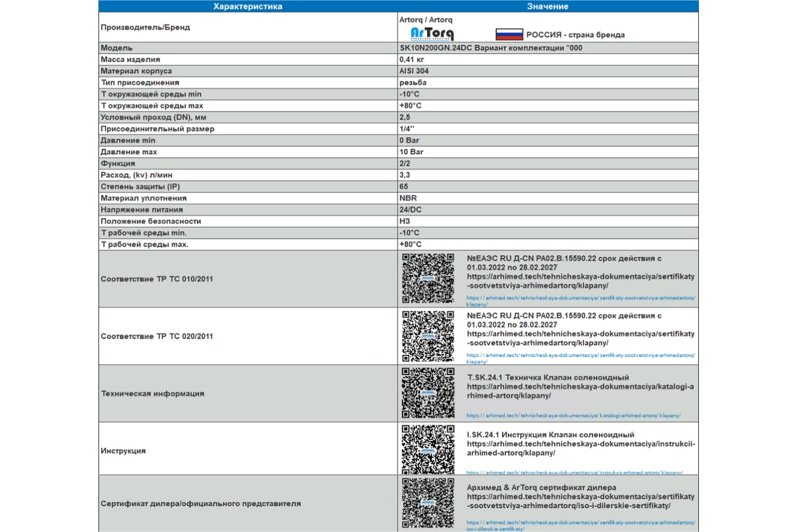The image size is (798, 532).
Task: Click the "Т окружающей среды max" label
Action: tap(152, 106)
